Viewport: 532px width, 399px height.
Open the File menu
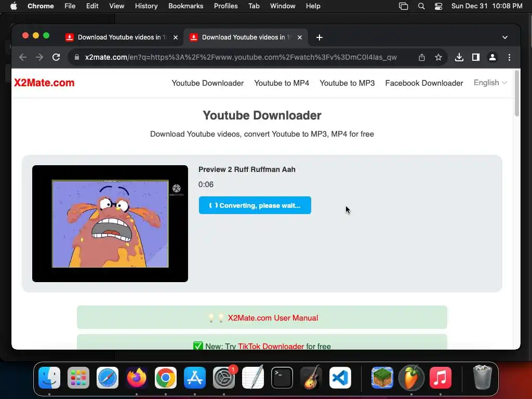click(x=70, y=6)
